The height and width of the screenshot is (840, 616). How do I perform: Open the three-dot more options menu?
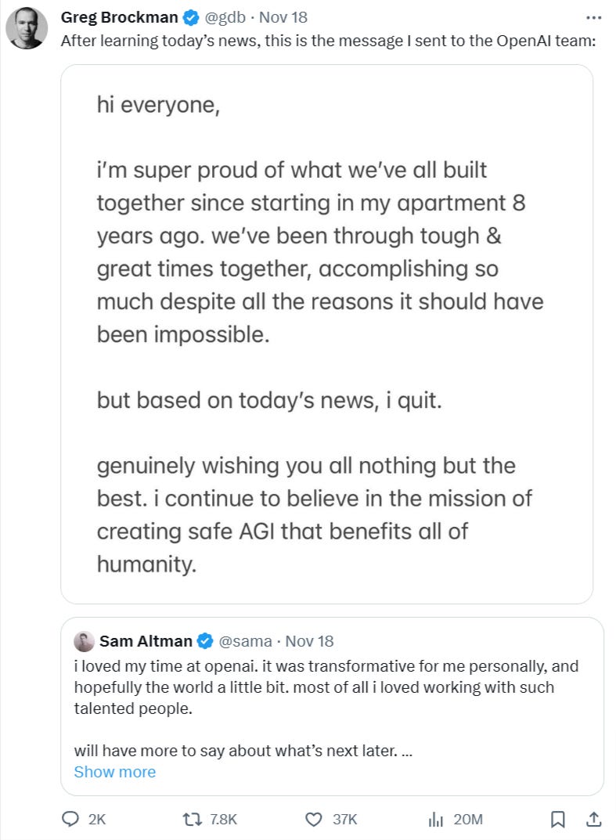593,17
